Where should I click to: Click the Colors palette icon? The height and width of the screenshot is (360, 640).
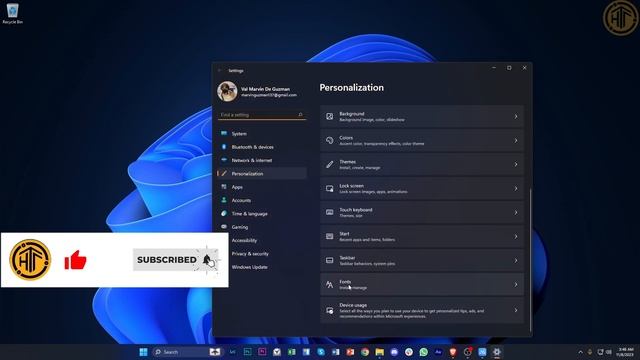point(329,140)
